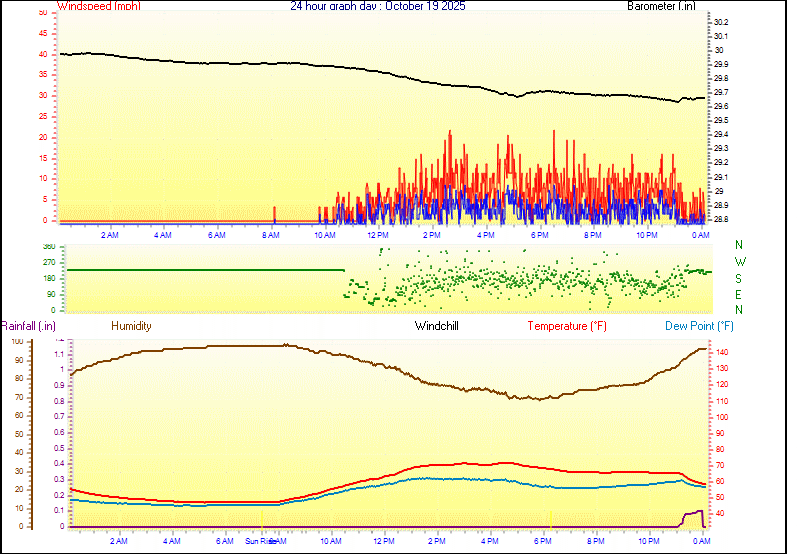Click 8 PM on the bottom graph time axis
The image size is (798, 554).
pyautogui.click(x=594, y=541)
